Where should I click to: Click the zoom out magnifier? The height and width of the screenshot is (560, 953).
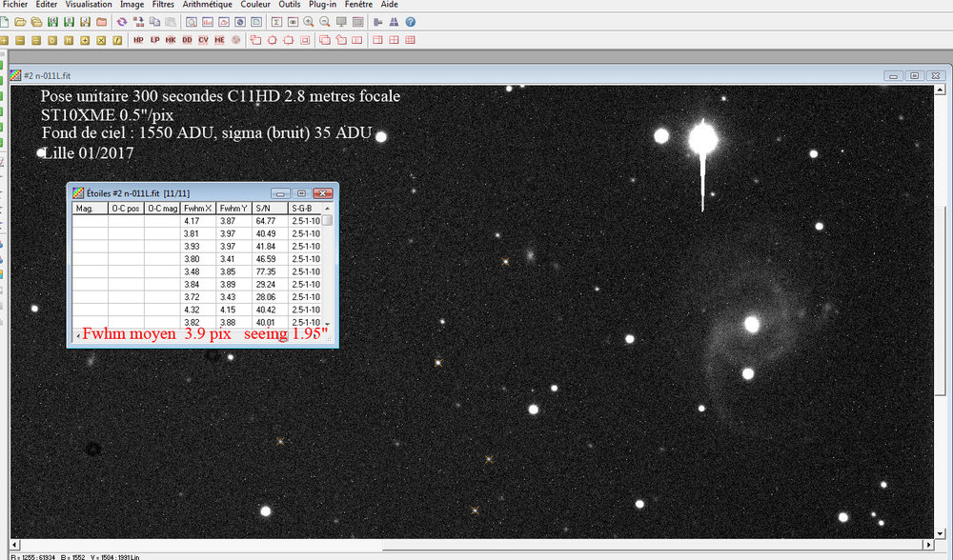[325, 22]
